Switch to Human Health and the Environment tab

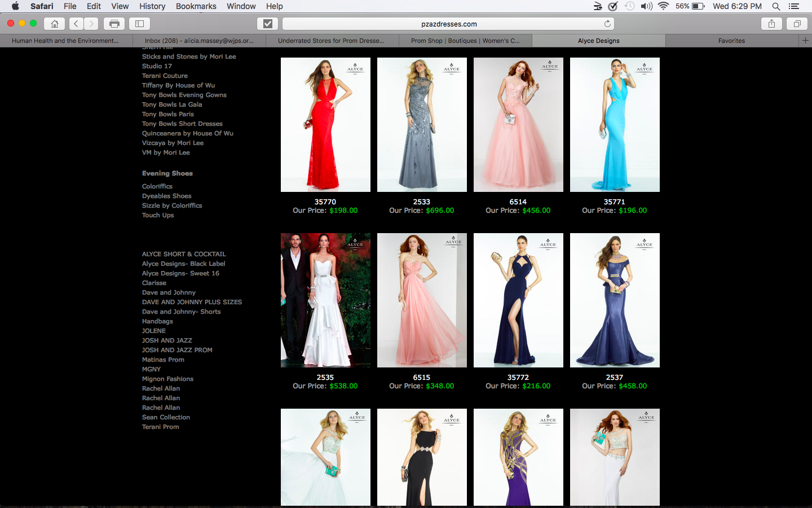coord(66,41)
